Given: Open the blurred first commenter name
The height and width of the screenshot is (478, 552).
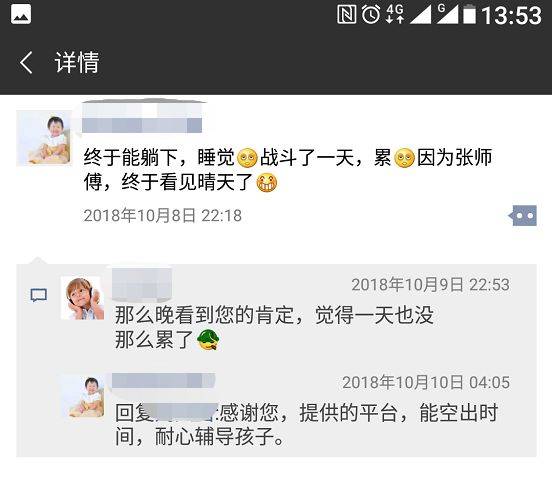Looking at the screenshot, I should pyautogui.click(x=142, y=284).
